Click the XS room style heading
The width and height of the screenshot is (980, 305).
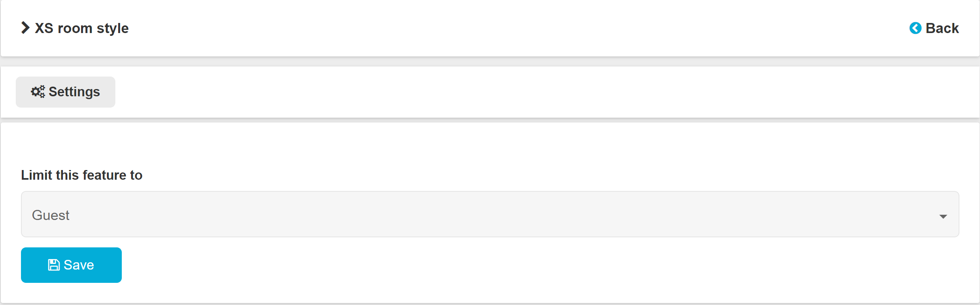pyautogui.click(x=82, y=28)
